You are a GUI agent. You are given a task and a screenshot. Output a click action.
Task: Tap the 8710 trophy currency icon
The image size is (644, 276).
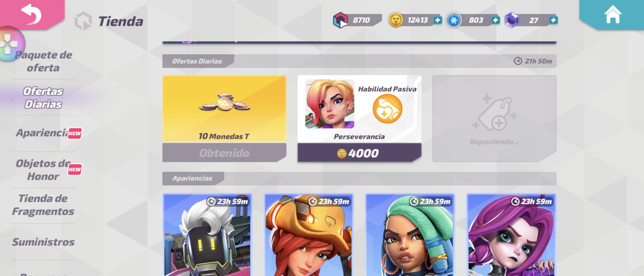click(x=340, y=20)
